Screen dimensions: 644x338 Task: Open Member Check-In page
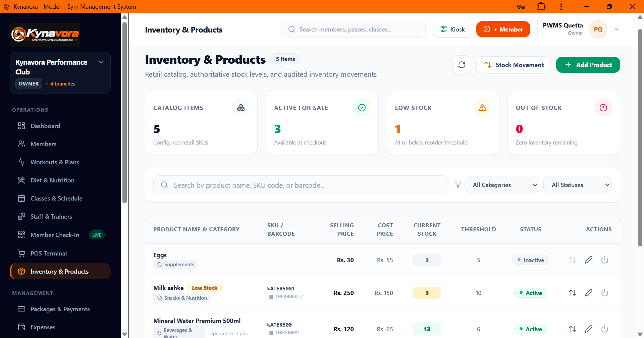pyautogui.click(x=60, y=235)
